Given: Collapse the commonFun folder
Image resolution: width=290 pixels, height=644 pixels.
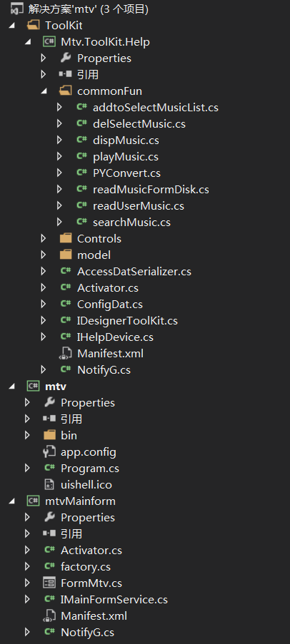Looking at the screenshot, I should point(44,91).
